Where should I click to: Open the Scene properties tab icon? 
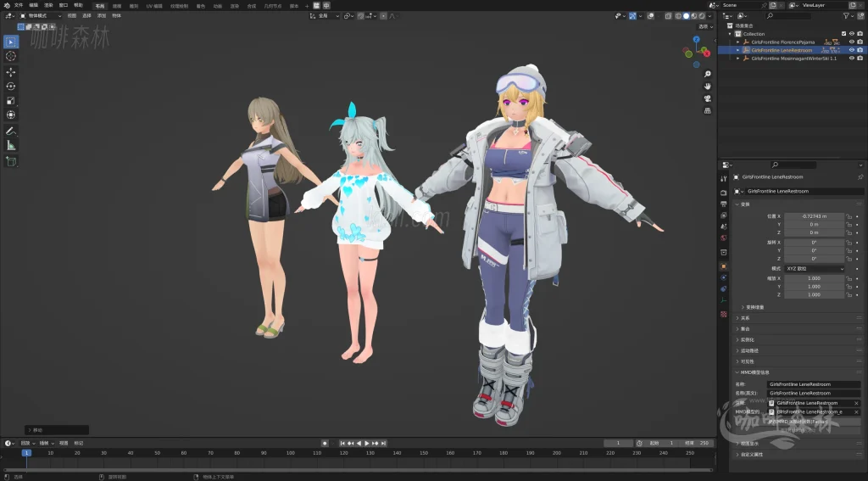[x=724, y=227]
